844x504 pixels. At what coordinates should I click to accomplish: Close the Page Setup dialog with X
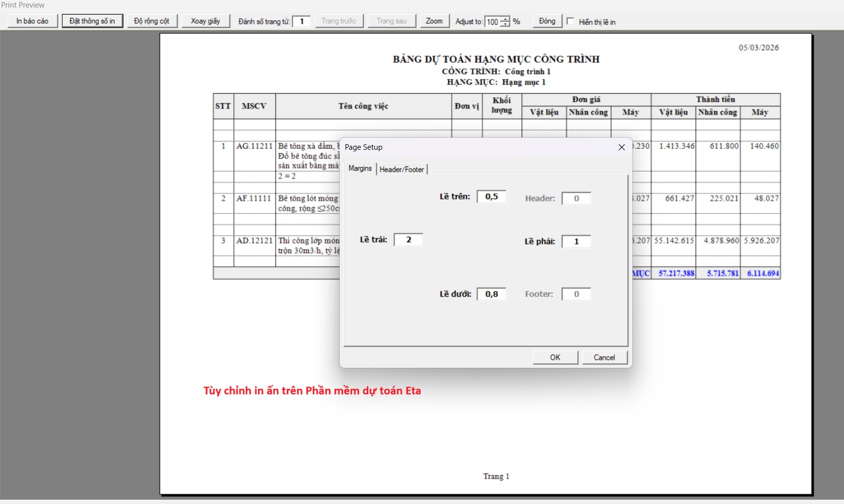(621, 147)
